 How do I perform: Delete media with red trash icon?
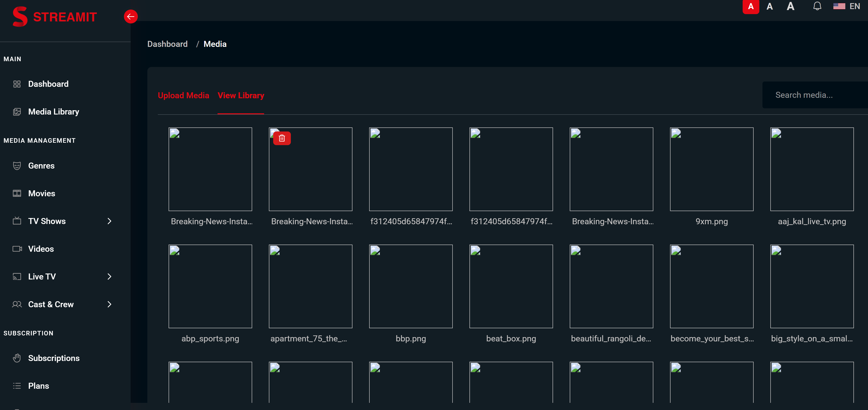(282, 138)
